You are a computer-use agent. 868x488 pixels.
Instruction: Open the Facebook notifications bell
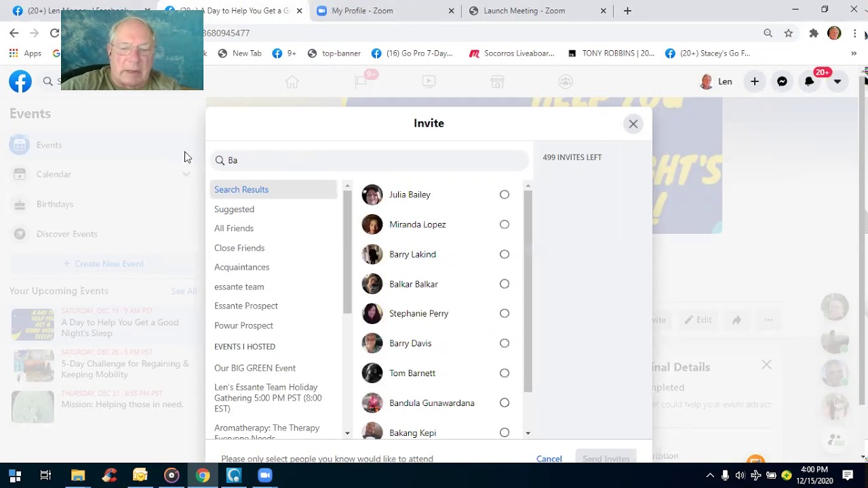(x=809, y=81)
